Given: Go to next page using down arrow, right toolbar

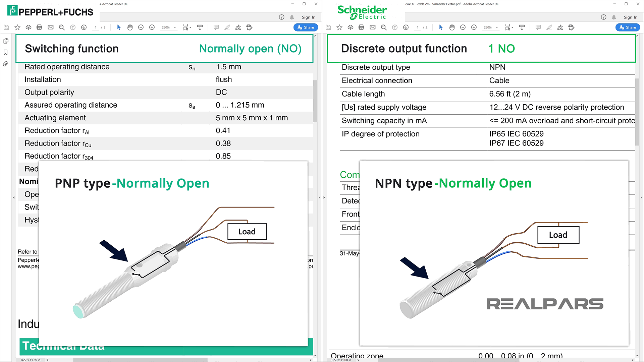Looking at the screenshot, I should click(406, 27).
